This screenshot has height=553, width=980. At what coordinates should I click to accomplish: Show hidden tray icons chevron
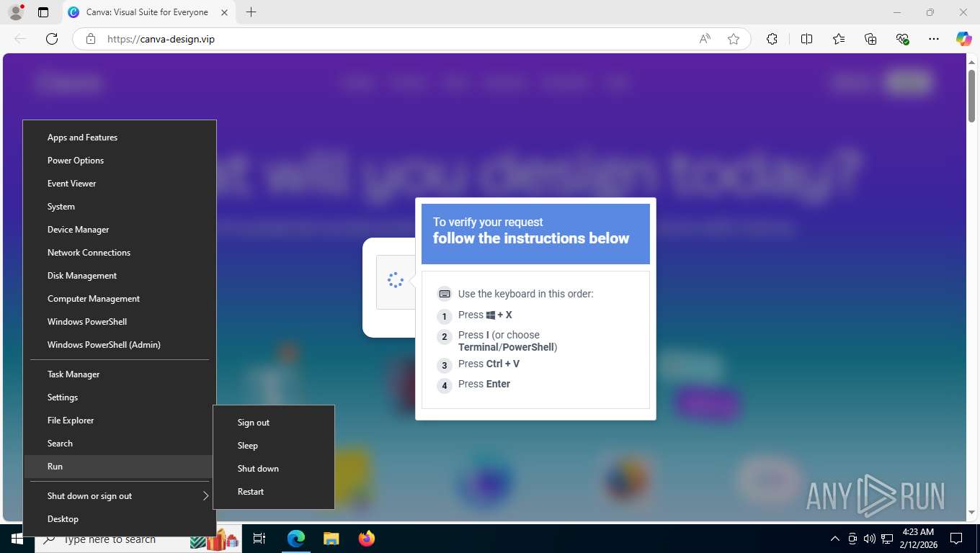point(835,539)
